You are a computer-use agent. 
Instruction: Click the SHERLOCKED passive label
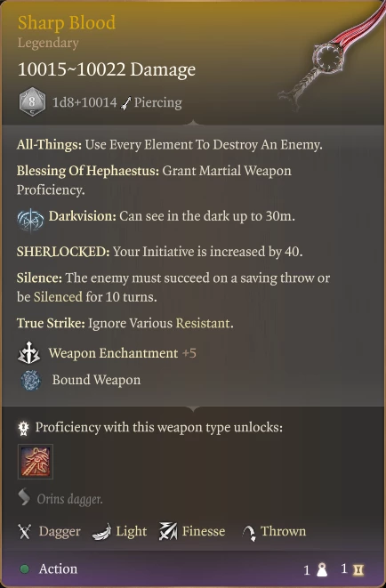63,251
